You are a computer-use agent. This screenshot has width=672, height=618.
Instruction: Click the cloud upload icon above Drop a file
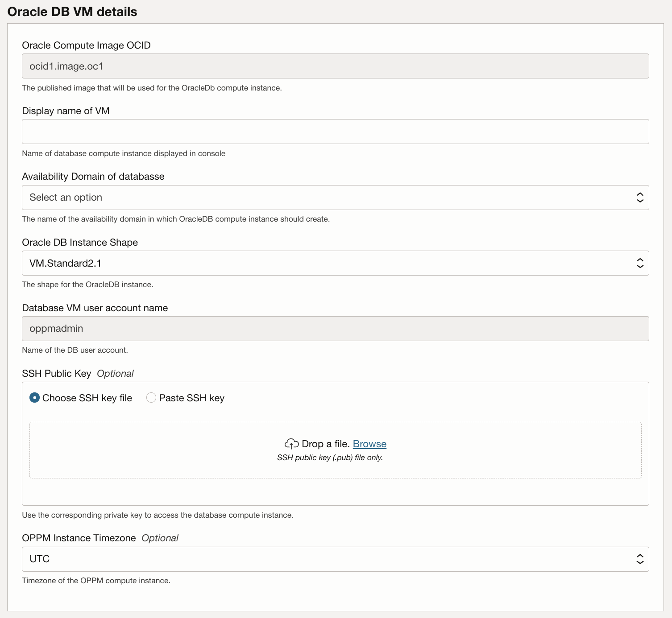coord(292,444)
